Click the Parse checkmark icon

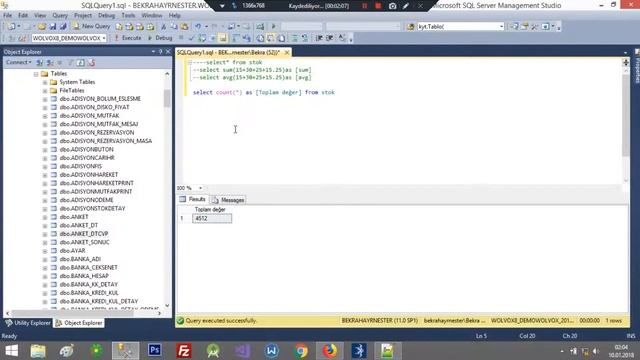pyautogui.click(x=191, y=38)
